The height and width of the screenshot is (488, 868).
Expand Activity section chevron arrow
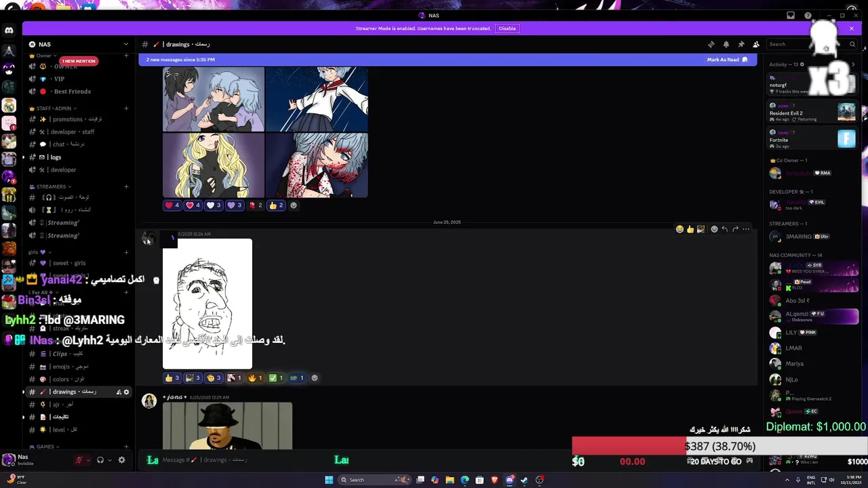(x=853, y=64)
